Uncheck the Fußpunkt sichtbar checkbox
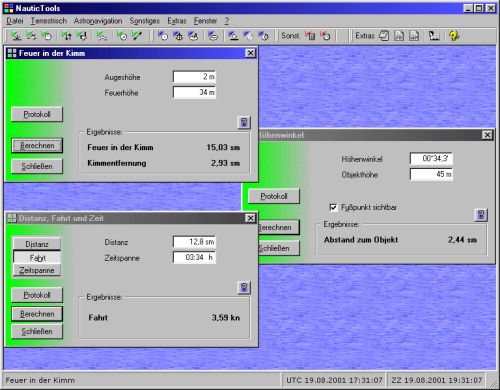This screenshot has width=500, height=390. pos(333,207)
